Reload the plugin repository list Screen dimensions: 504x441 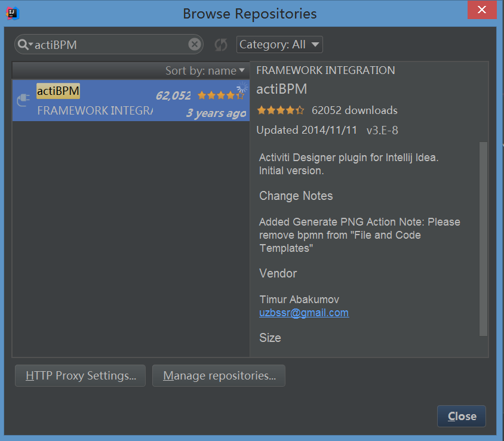click(221, 45)
